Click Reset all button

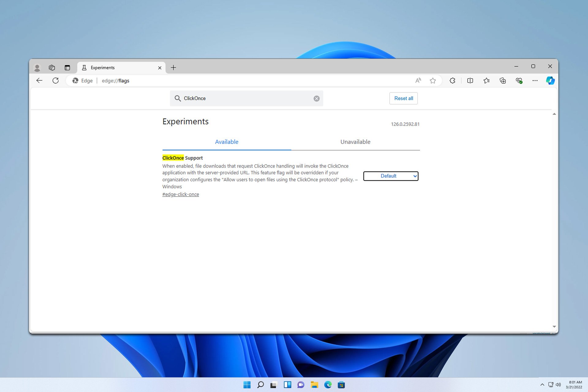tap(403, 98)
